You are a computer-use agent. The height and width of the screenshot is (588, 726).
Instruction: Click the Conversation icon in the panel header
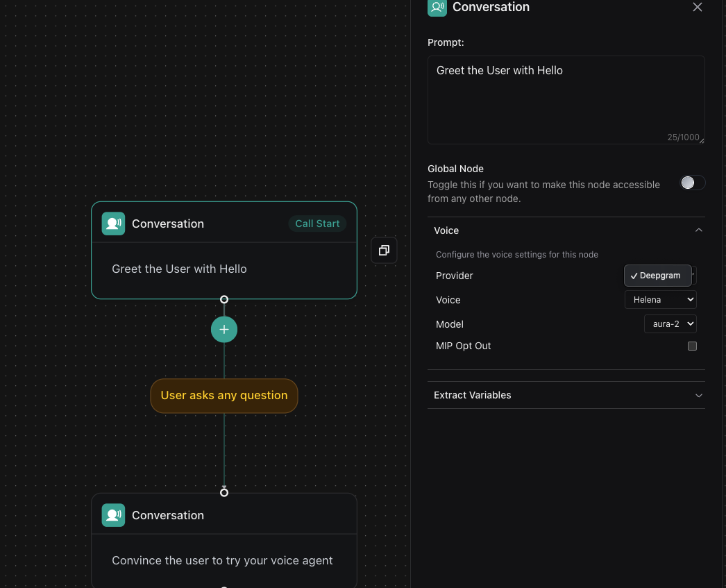[x=437, y=8]
